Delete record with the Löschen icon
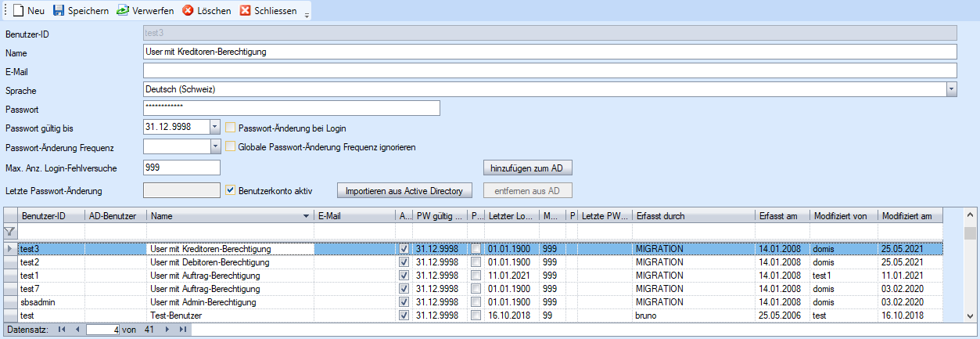The height and width of the screenshot is (339, 980). tap(188, 11)
